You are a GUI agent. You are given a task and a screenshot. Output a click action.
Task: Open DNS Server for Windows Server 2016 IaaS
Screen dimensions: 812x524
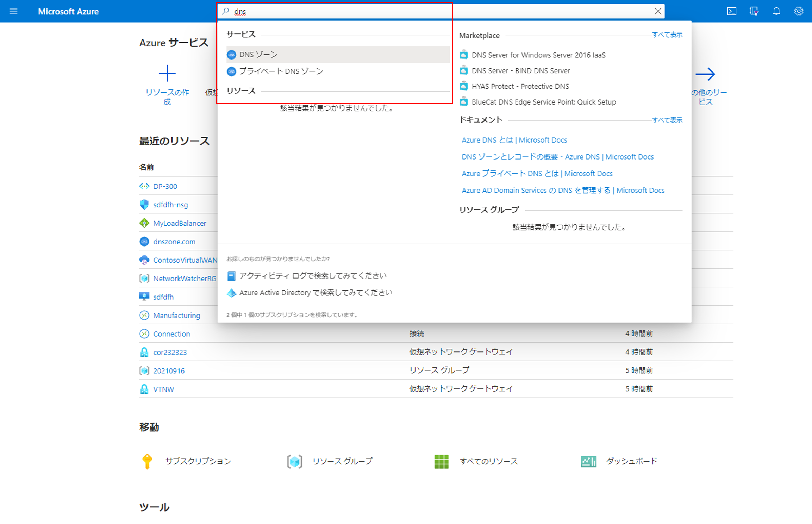point(538,55)
